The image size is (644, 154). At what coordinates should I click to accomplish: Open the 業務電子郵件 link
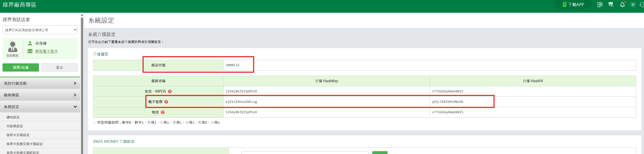click(x=47, y=51)
